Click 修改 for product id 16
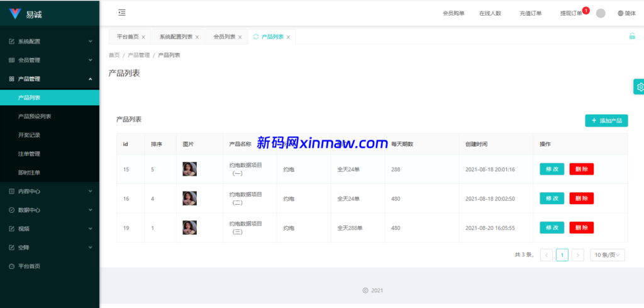The width and height of the screenshot is (644, 308). (552, 198)
